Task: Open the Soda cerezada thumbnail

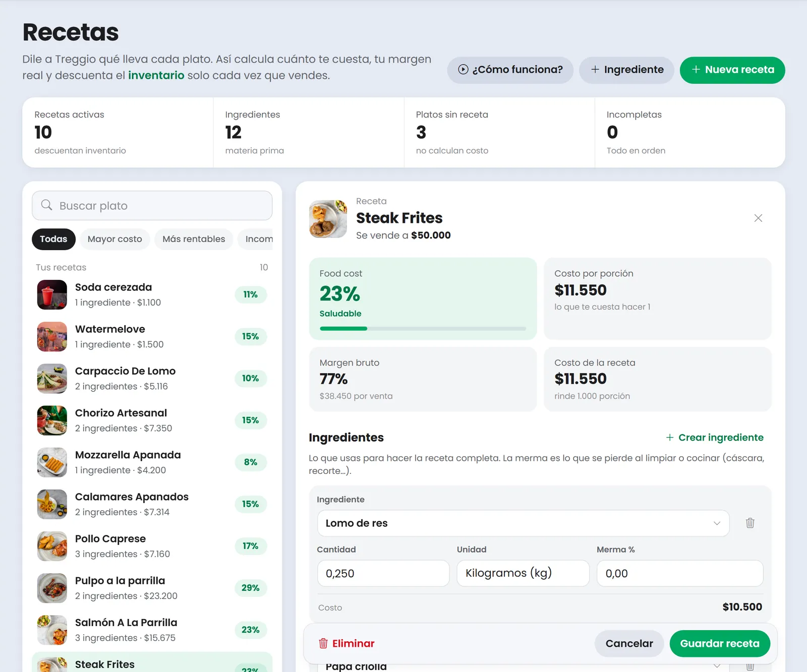Action: click(52, 294)
